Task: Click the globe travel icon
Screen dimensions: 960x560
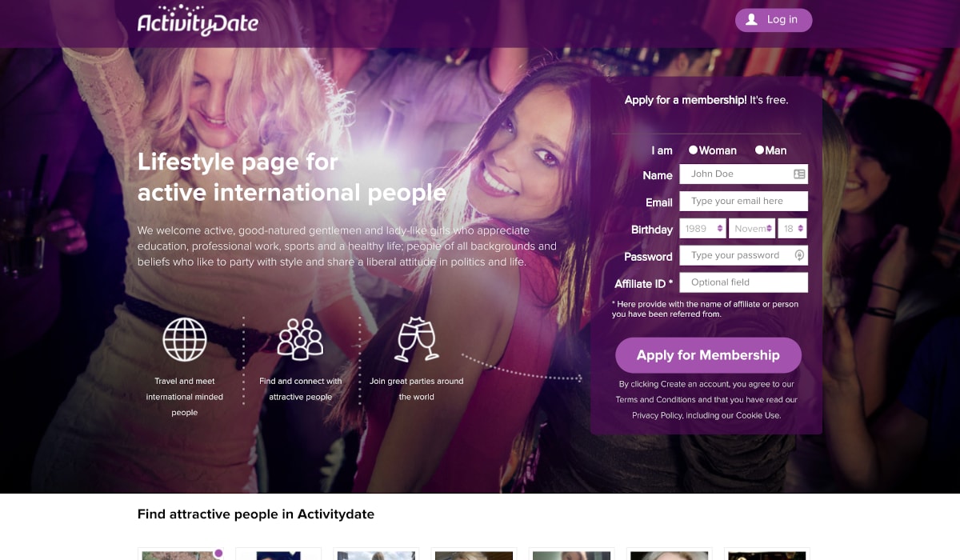Action: (185, 339)
